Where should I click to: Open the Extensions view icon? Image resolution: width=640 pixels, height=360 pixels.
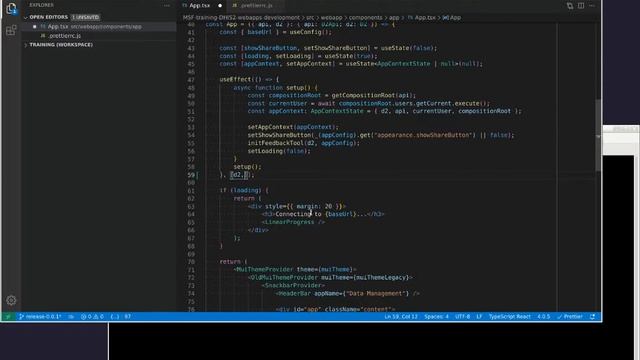pyautogui.click(x=11, y=30)
